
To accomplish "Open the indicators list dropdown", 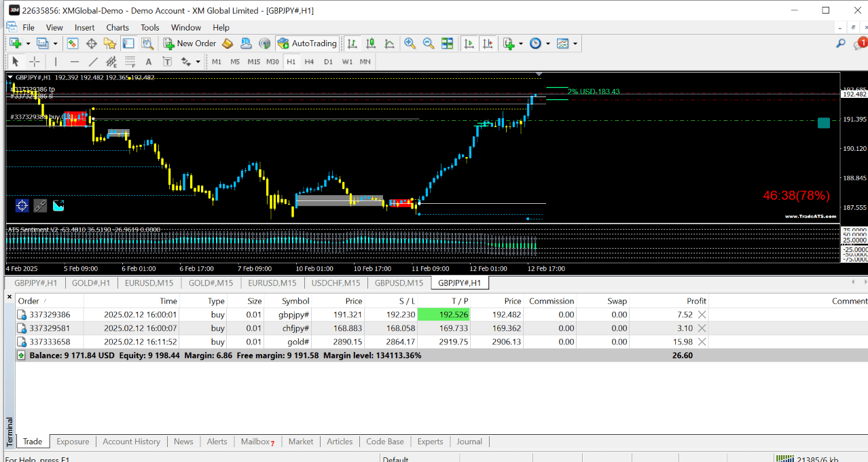I will click(x=521, y=43).
